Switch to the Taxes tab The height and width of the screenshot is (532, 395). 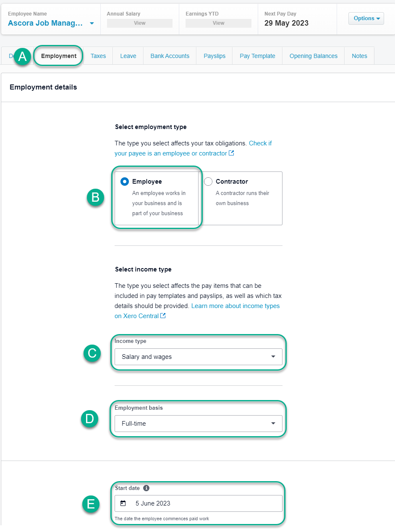click(98, 56)
